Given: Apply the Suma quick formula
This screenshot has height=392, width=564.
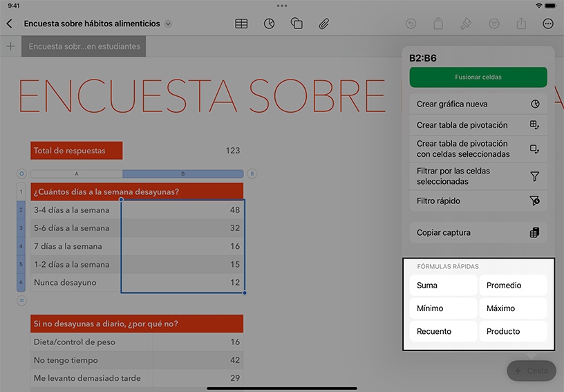Looking at the screenshot, I should tap(443, 286).
